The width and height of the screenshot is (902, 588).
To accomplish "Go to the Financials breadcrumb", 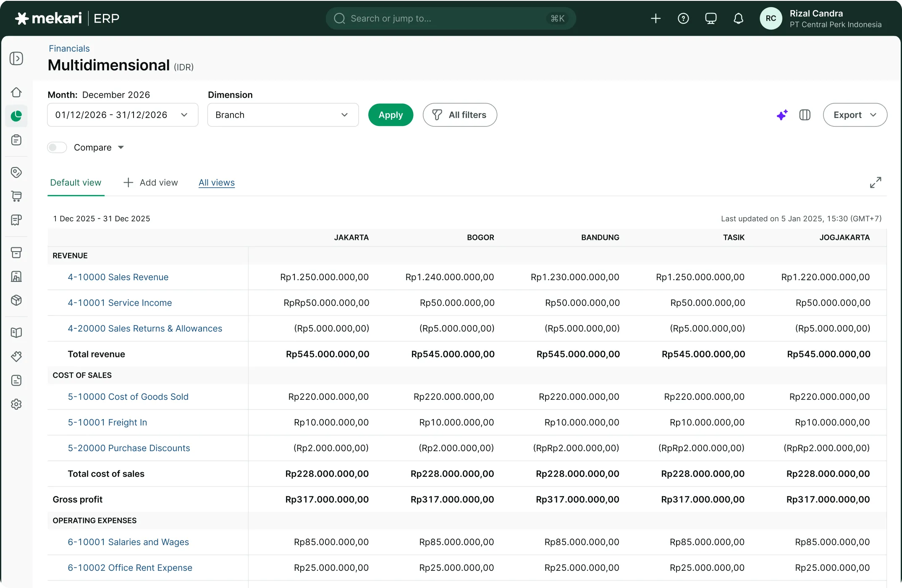I will coord(69,48).
